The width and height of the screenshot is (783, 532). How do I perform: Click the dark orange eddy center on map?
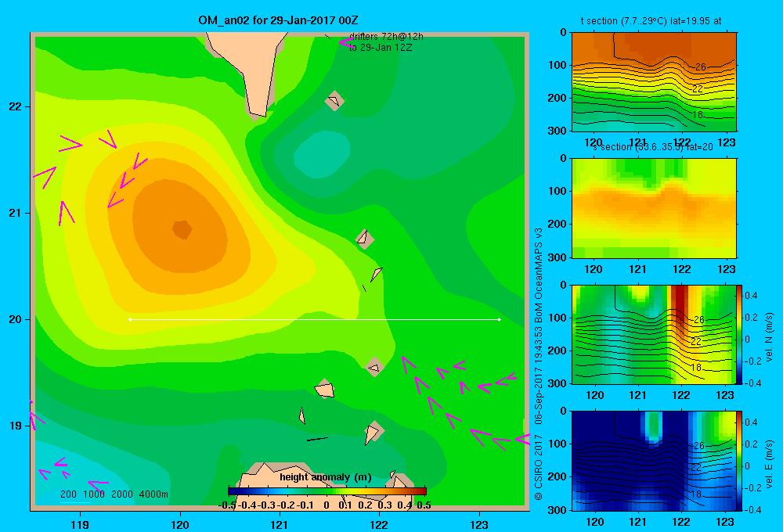point(182,229)
